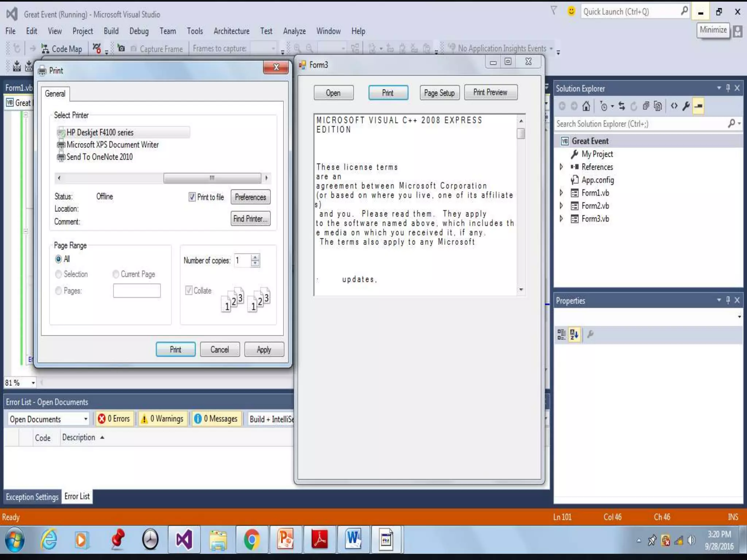Click the Visual Studio taskbar icon
The height and width of the screenshot is (560, 747).
pos(184,540)
